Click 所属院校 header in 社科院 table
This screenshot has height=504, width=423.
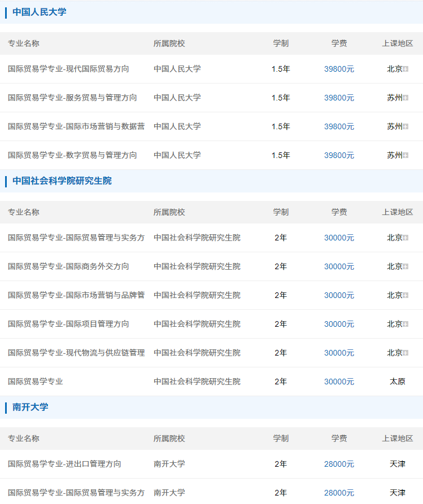pyautogui.click(x=169, y=212)
